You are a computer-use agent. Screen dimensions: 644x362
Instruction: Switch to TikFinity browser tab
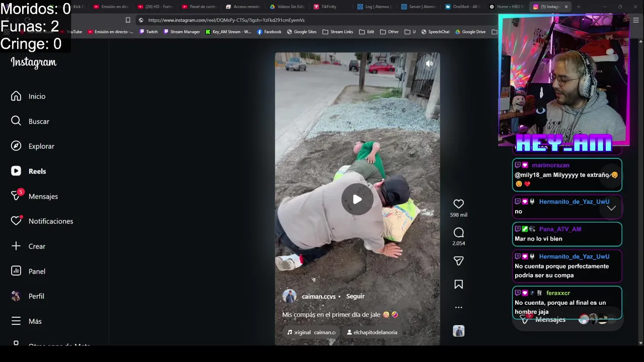point(325,7)
